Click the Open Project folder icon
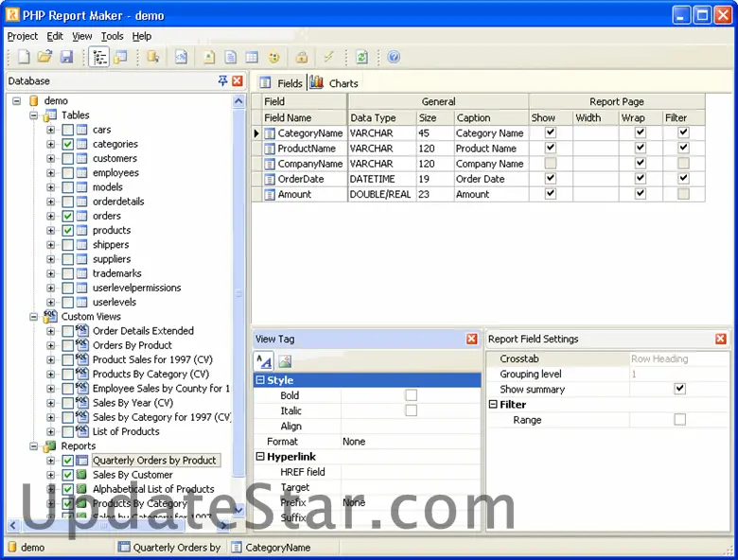Image resolution: width=738 pixels, height=560 pixels. [x=45, y=57]
